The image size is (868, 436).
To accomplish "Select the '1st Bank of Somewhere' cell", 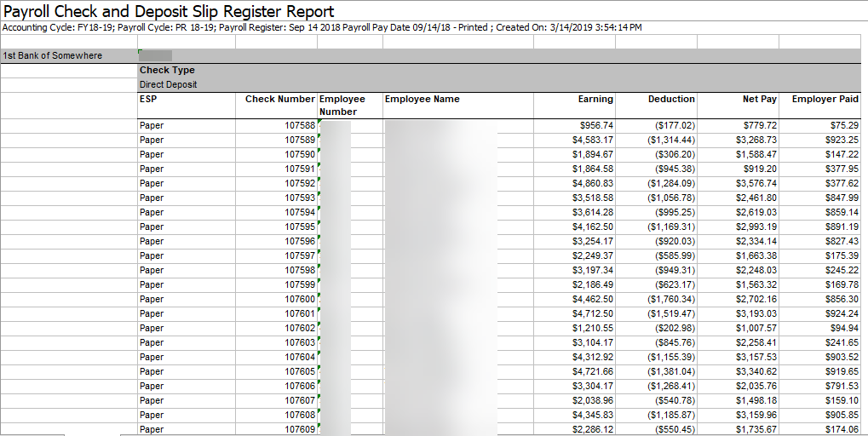I will (x=53, y=56).
